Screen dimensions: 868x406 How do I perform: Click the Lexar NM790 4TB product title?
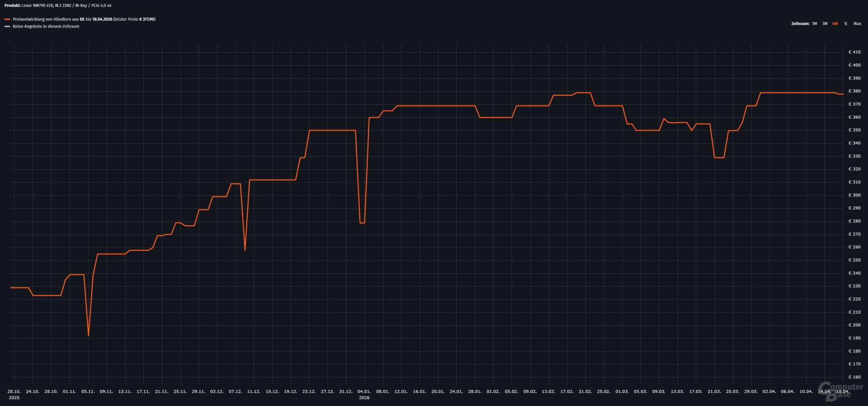click(x=66, y=5)
